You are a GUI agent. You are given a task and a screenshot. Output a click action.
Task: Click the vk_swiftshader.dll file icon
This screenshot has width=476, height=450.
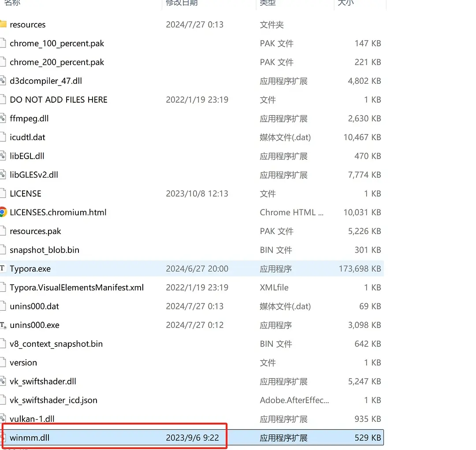pos(3,381)
